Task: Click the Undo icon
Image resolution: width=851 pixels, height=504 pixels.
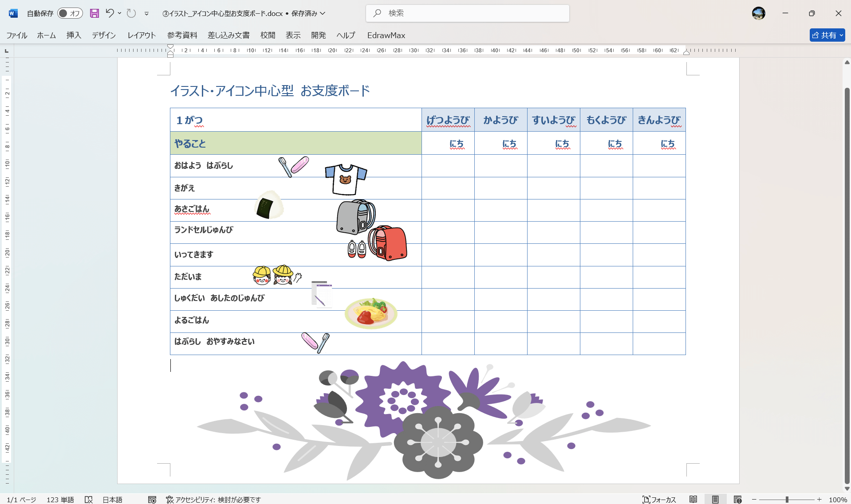Action: [110, 13]
